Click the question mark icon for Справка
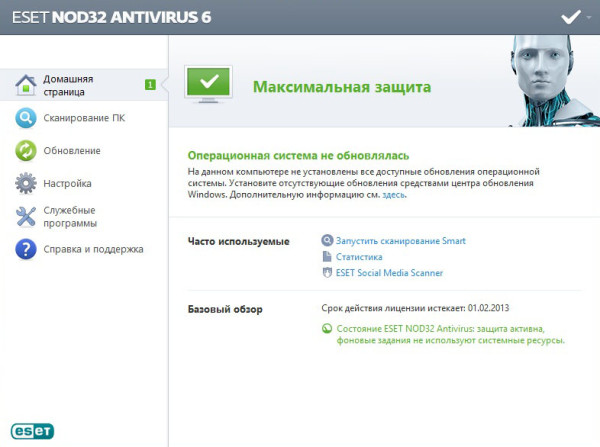This screenshot has height=447, width=600. tap(26, 249)
